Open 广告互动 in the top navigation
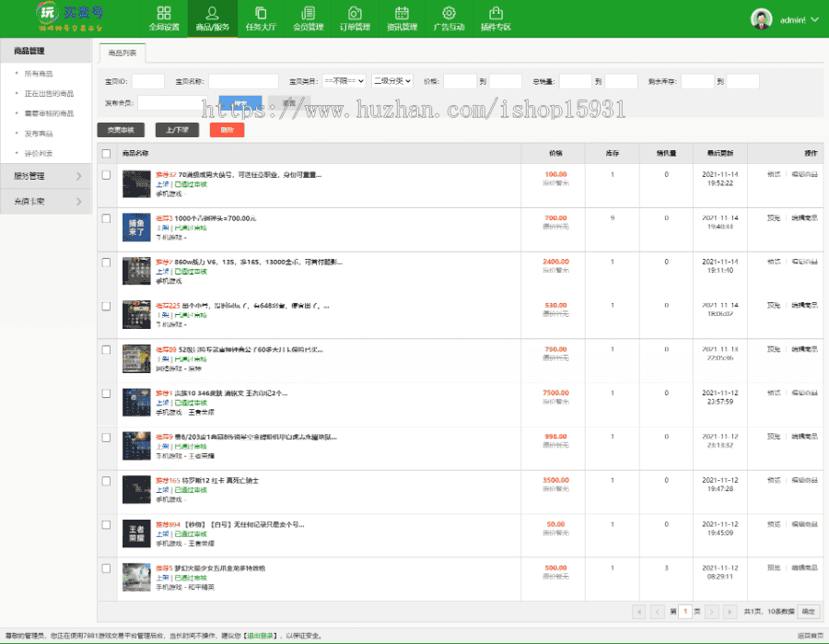Image resolution: width=829 pixels, height=644 pixels. click(449, 18)
